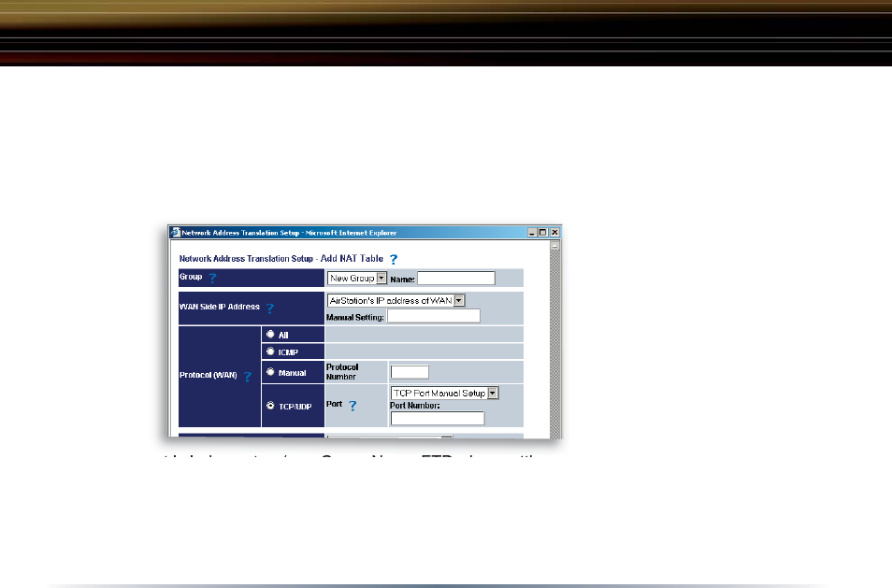This screenshot has height=588, width=892.
Task: Select the ICMP protocol radio button
Action: [270, 351]
